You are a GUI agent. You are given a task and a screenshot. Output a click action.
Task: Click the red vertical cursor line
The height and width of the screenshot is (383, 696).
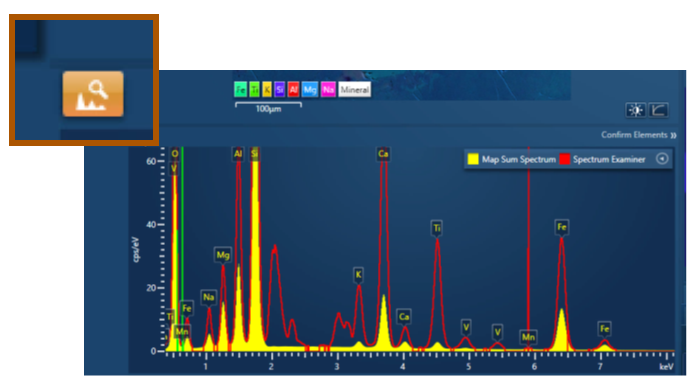(528, 249)
